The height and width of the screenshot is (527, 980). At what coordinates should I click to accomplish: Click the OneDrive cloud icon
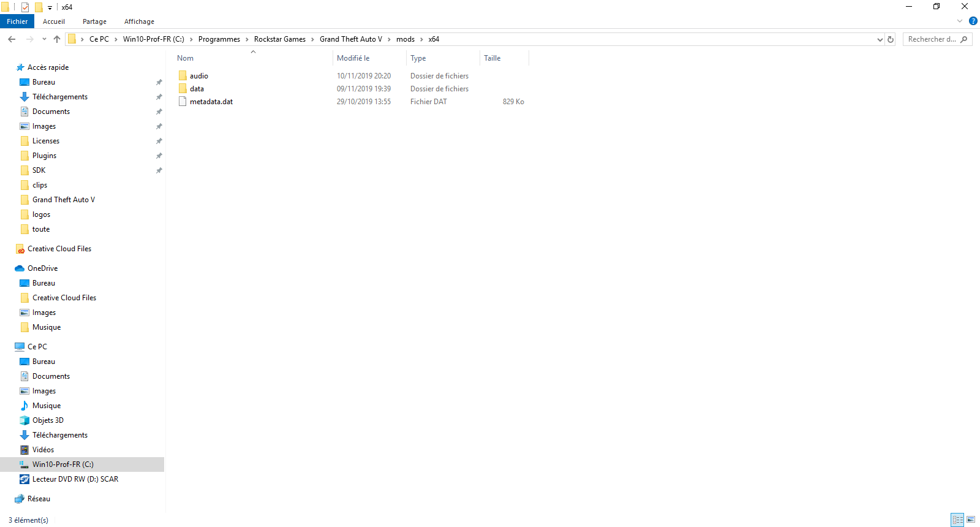[20, 268]
